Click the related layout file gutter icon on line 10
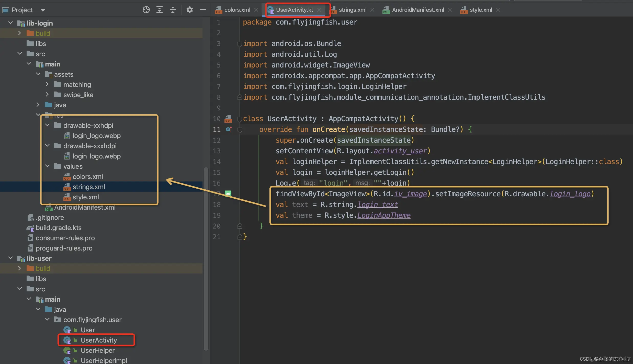The width and height of the screenshot is (633, 364). [228, 119]
